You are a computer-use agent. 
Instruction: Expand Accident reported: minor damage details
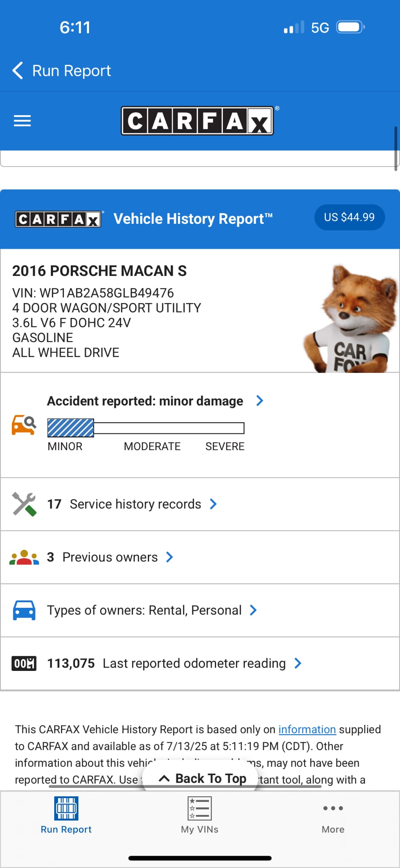click(x=260, y=401)
